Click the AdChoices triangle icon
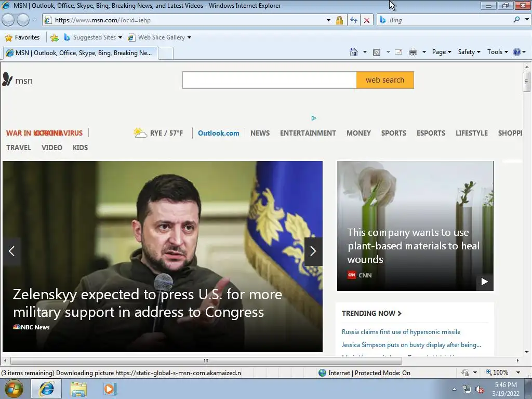This screenshot has height=399, width=532. (314, 118)
